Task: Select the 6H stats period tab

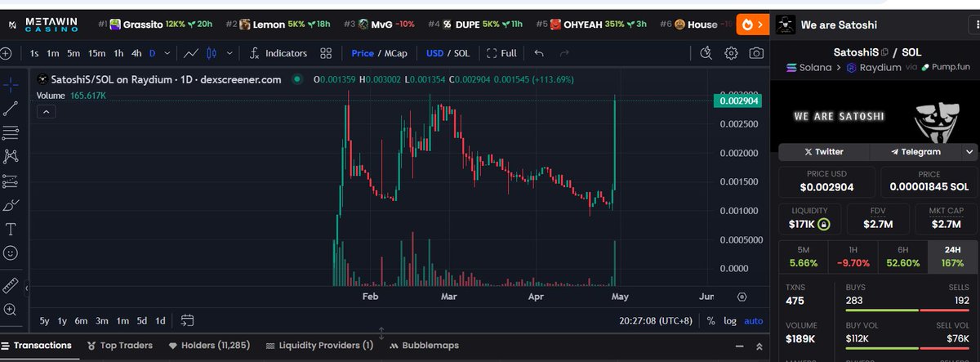Action: [902, 256]
